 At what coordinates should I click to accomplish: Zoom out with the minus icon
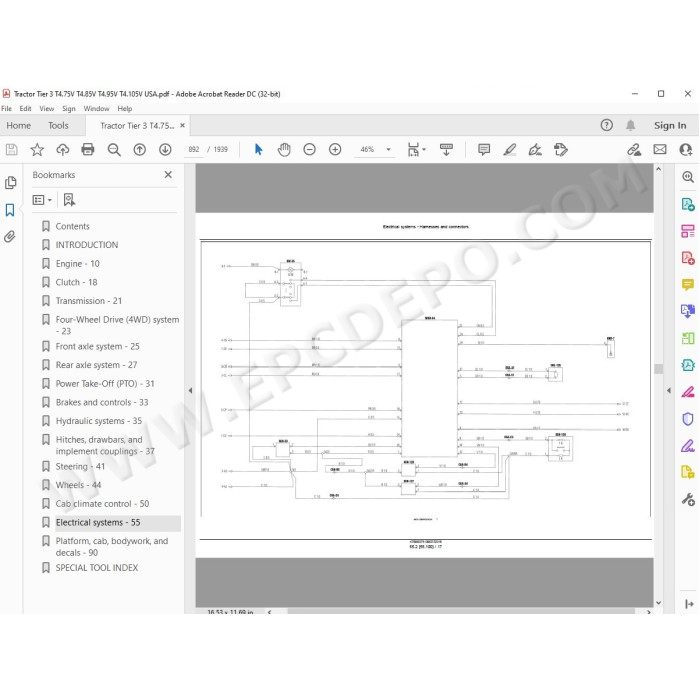(x=309, y=150)
